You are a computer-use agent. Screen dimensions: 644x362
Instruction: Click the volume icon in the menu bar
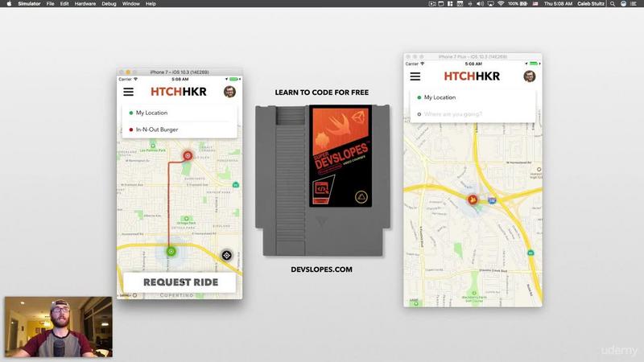coord(480,4)
